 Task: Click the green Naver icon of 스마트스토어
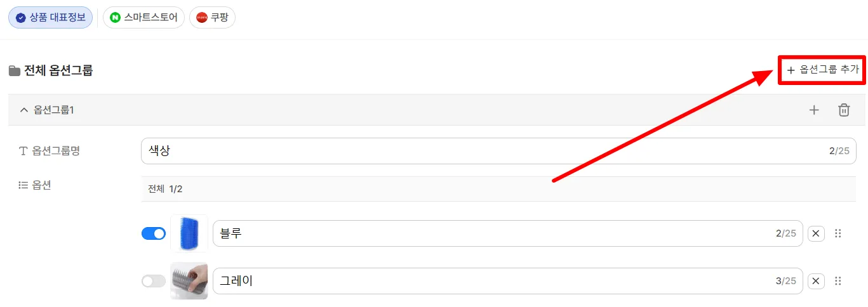(115, 18)
